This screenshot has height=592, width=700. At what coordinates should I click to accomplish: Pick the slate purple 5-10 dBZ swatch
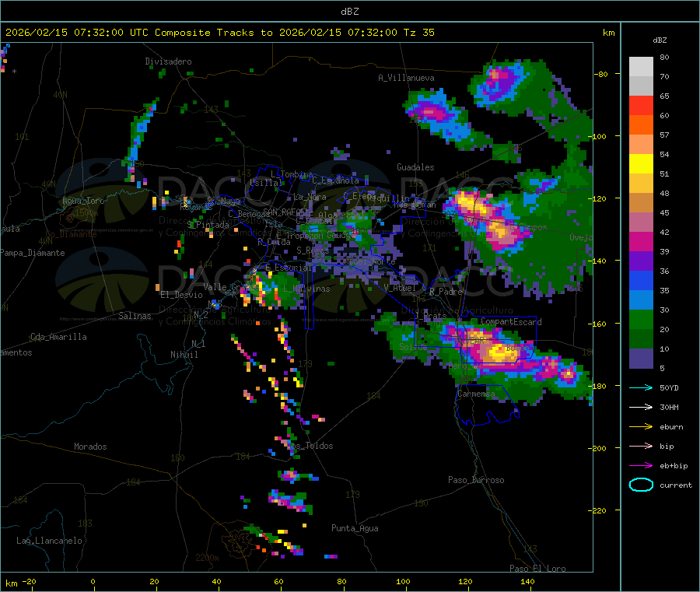641,359
